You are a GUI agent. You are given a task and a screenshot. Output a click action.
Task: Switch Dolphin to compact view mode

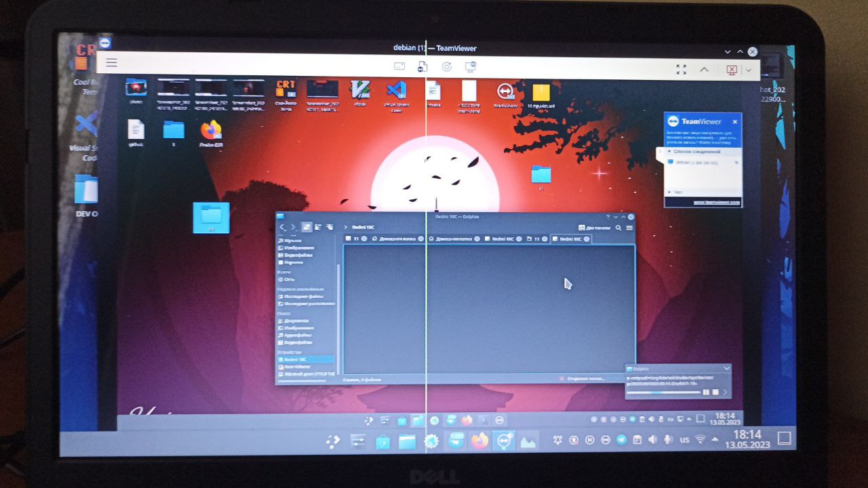[x=318, y=227]
